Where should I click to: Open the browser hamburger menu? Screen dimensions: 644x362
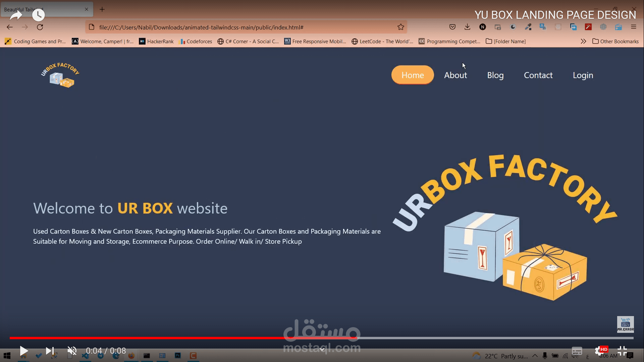634,27
